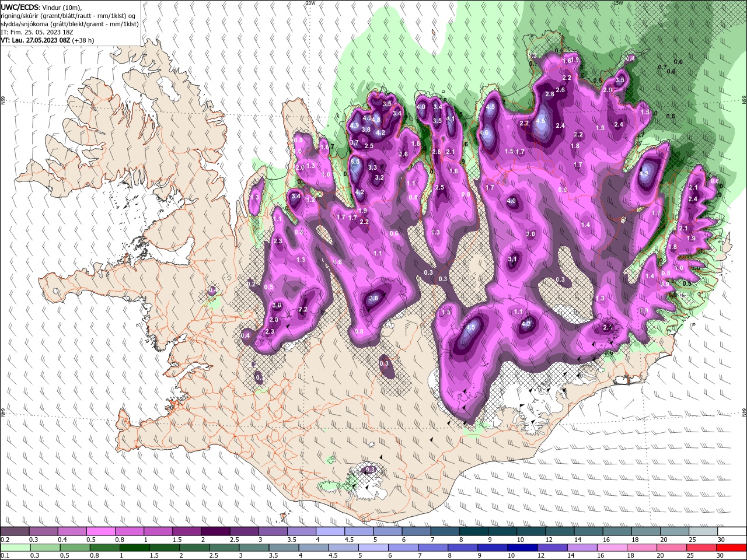The height and width of the screenshot is (560, 747).
Task: Click the "15W" longitude label at the top edge
Action: click(619, 3)
